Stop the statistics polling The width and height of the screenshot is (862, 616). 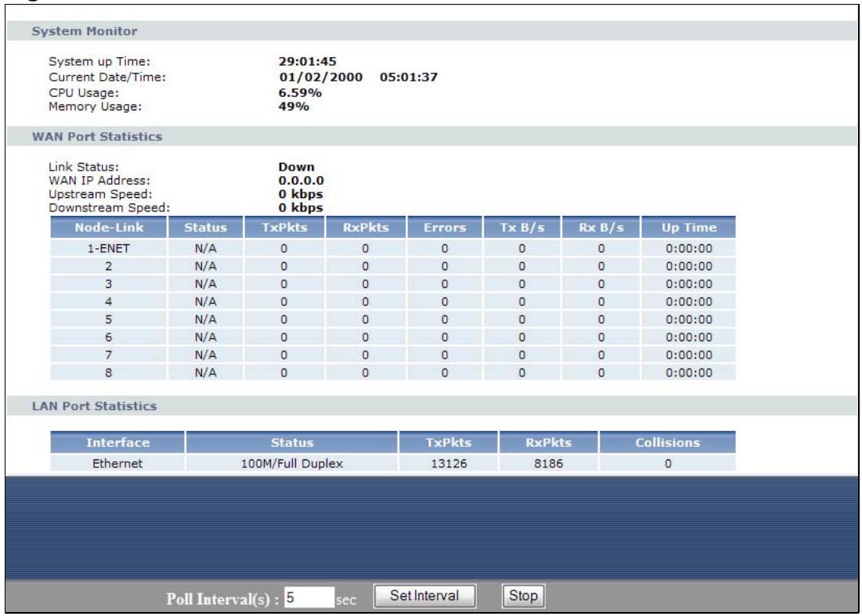click(523, 596)
